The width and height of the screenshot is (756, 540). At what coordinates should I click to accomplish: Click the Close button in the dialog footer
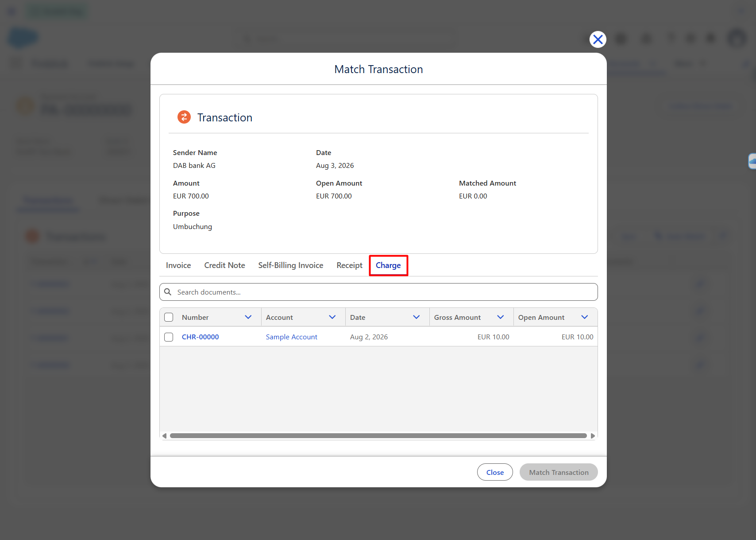click(495, 472)
